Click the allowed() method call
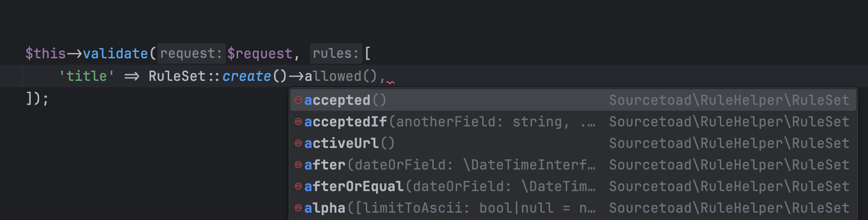This screenshot has width=868, height=220. click(341, 76)
